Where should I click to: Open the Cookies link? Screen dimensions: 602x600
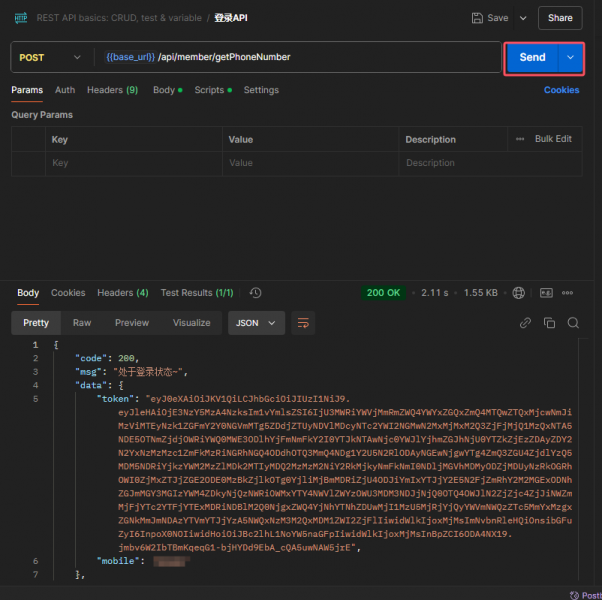[x=561, y=90]
